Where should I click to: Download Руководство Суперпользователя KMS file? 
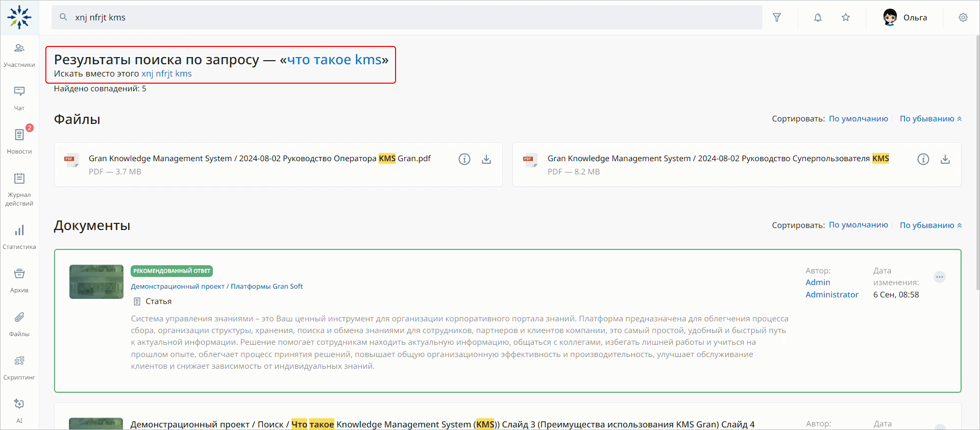(x=945, y=159)
